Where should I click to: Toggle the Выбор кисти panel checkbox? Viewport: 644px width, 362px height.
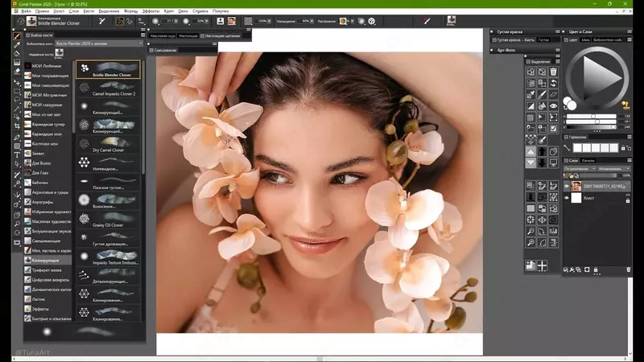(27, 35)
